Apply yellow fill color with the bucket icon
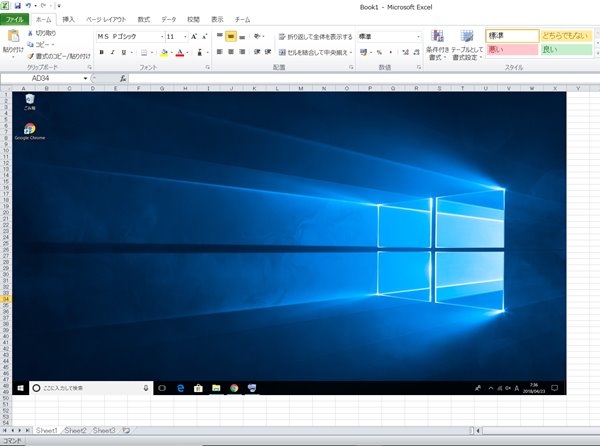This screenshot has height=446, width=600. (164, 52)
